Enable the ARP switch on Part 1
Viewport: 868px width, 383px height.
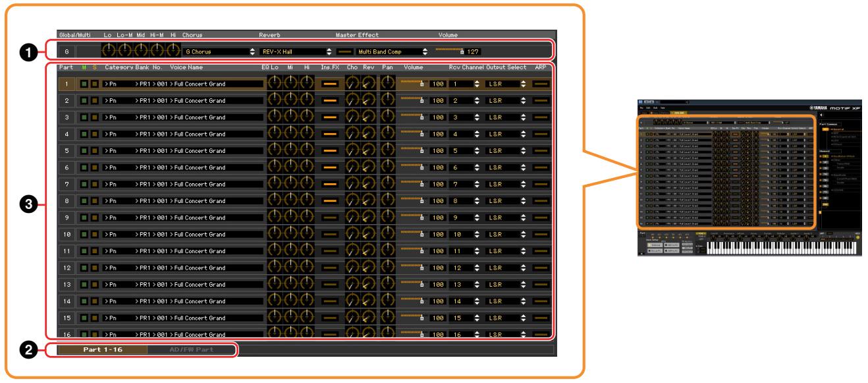(541, 84)
